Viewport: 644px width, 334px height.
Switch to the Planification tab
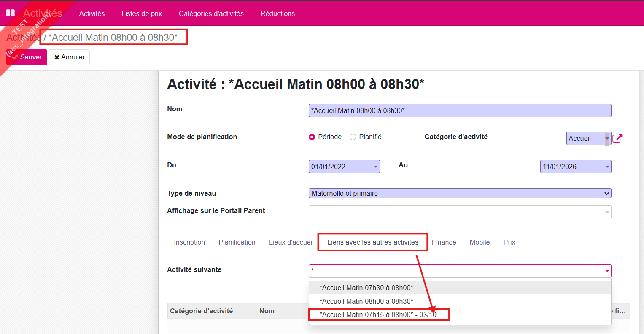click(237, 242)
